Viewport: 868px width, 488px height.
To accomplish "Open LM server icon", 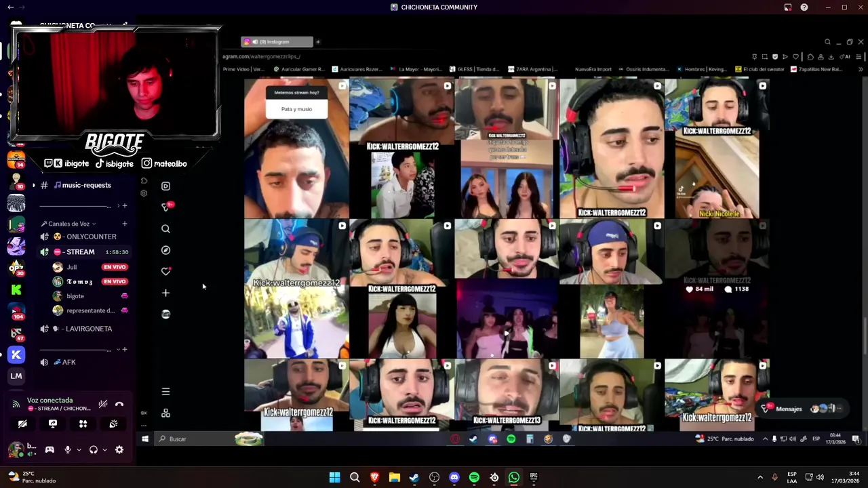I will (x=16, y=376).
